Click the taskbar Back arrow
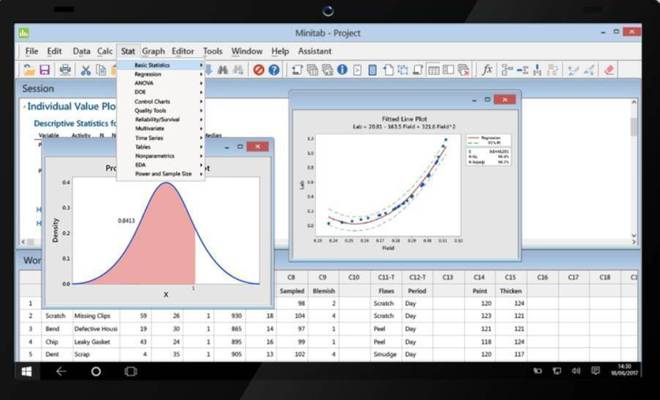The width and height of the screenshot is (660, 400). [x=61, y=371]
